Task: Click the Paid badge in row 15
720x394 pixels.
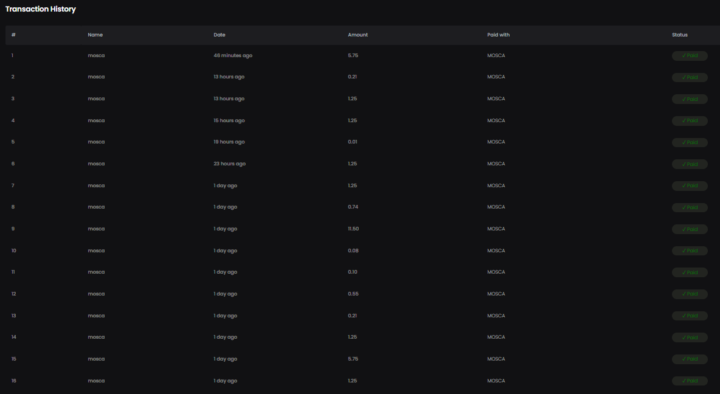Action: point(689,359)
